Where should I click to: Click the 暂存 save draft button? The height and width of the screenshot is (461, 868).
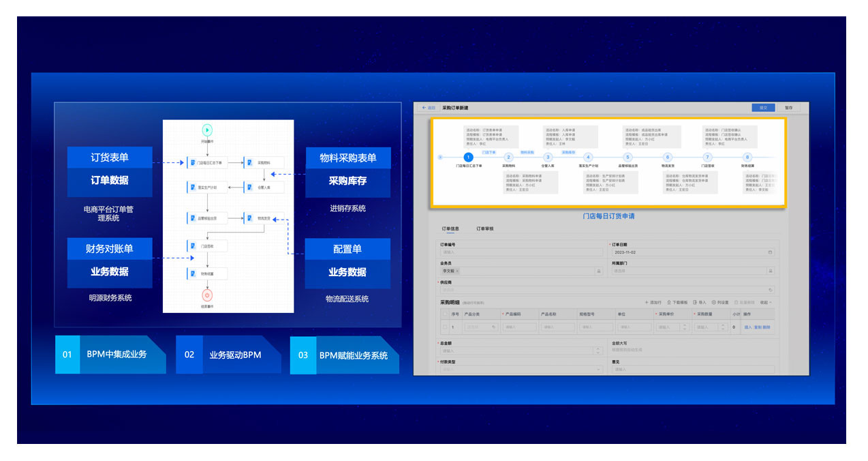pyautogui.click(x=789, y=108)
